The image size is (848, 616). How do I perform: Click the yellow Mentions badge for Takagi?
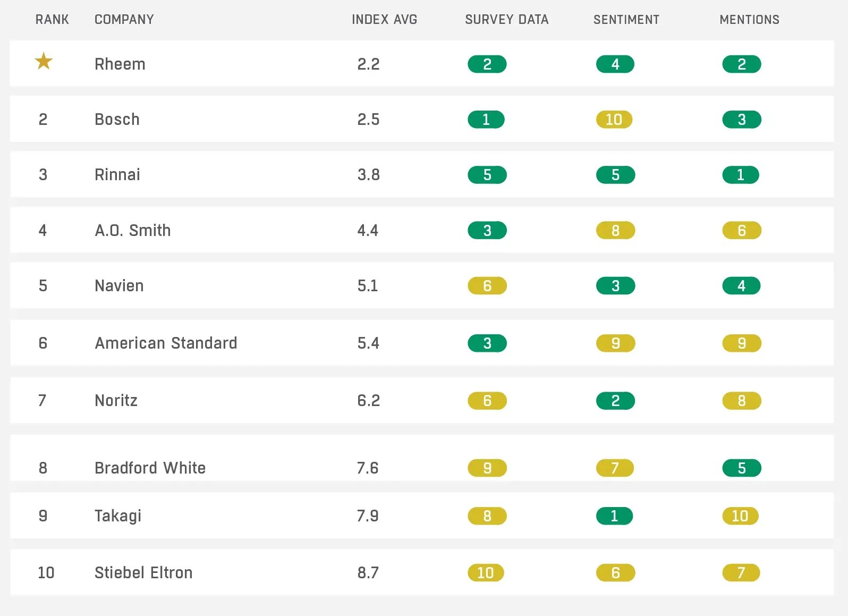point(740,516)
